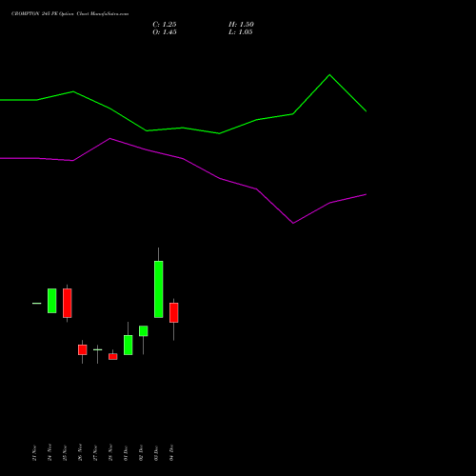Select the low value L: 1.05
Viewport: 476px width, 476px height.
coord(241,31)
